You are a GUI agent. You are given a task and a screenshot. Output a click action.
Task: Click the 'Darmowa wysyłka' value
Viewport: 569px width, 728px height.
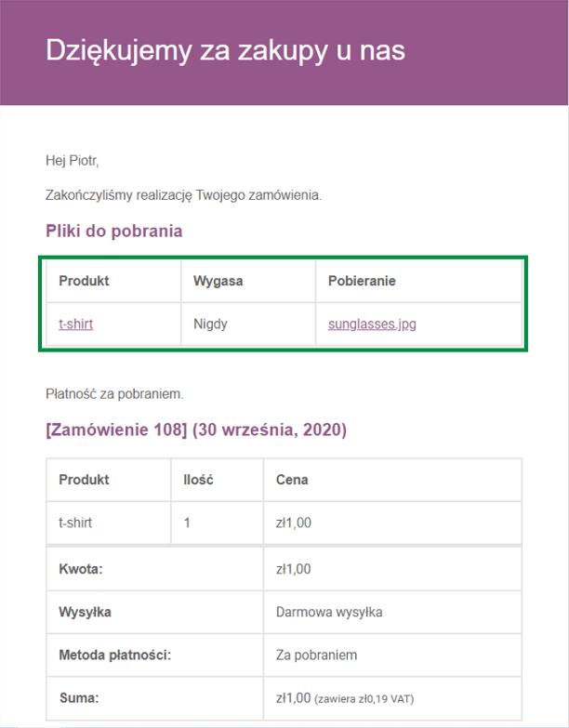329,612
